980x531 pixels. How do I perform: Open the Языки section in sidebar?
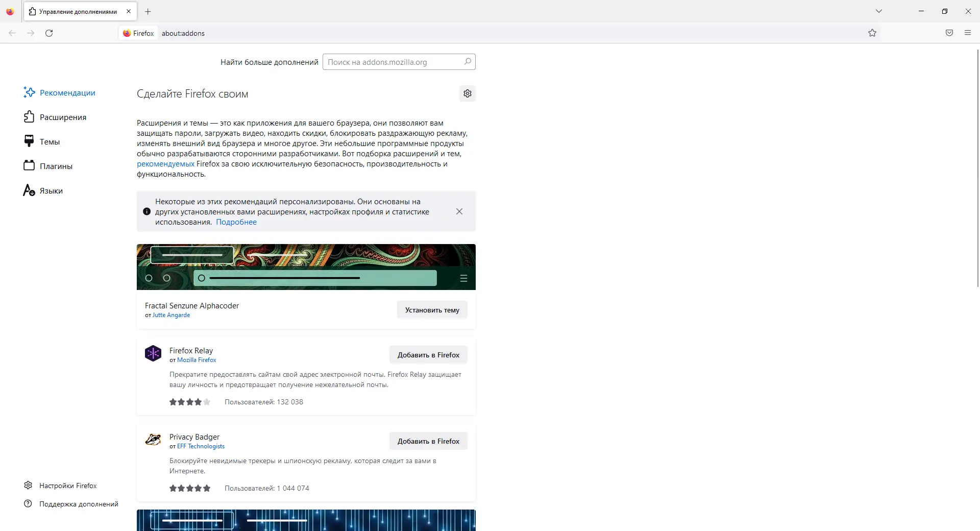click(51, 190)
